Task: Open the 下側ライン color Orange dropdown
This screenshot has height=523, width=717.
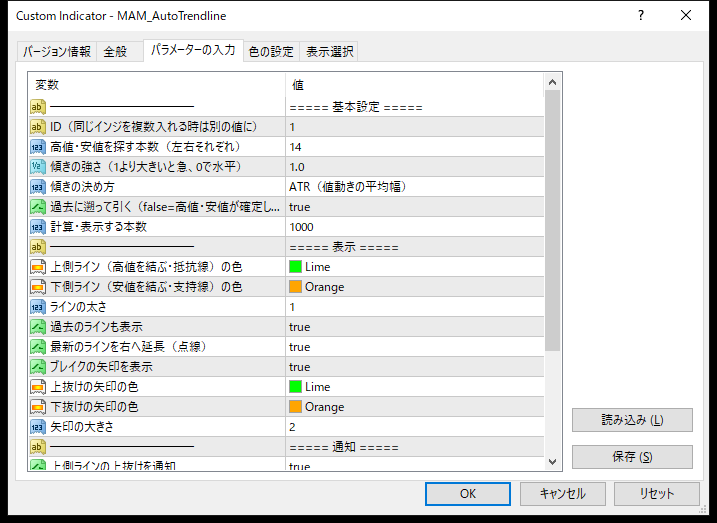Action: click(415, 287)
